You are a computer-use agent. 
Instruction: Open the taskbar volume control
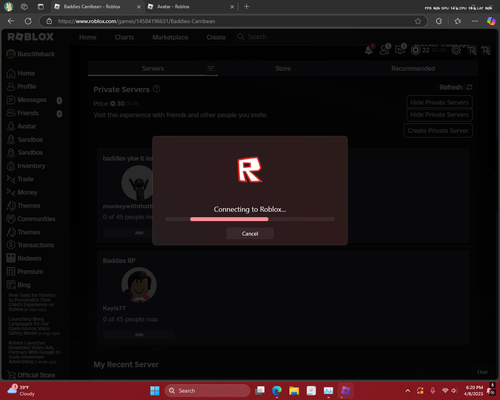point(454,390)
